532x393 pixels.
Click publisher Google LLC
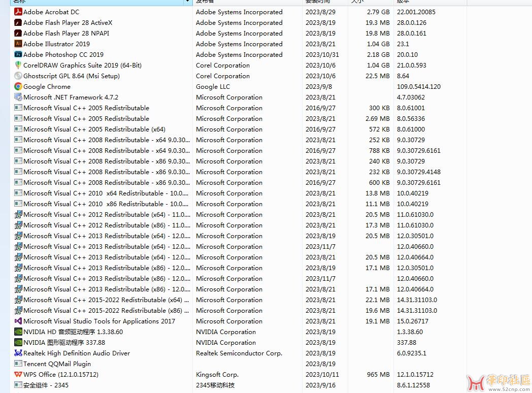coord(213,86)
